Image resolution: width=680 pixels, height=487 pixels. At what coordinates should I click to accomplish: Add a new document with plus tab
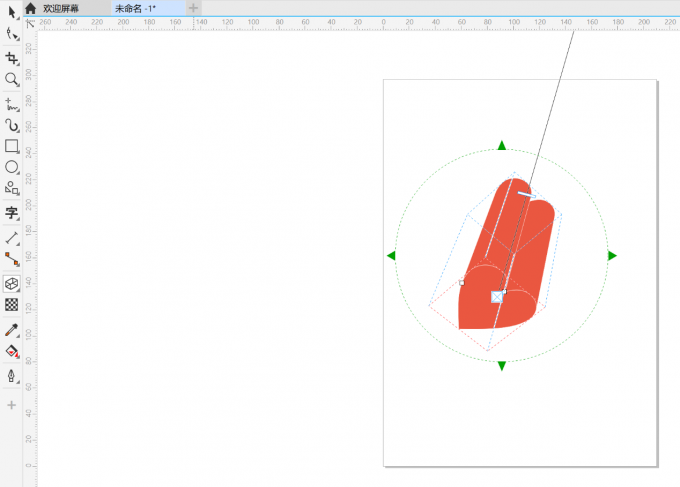tap(193, 8)
